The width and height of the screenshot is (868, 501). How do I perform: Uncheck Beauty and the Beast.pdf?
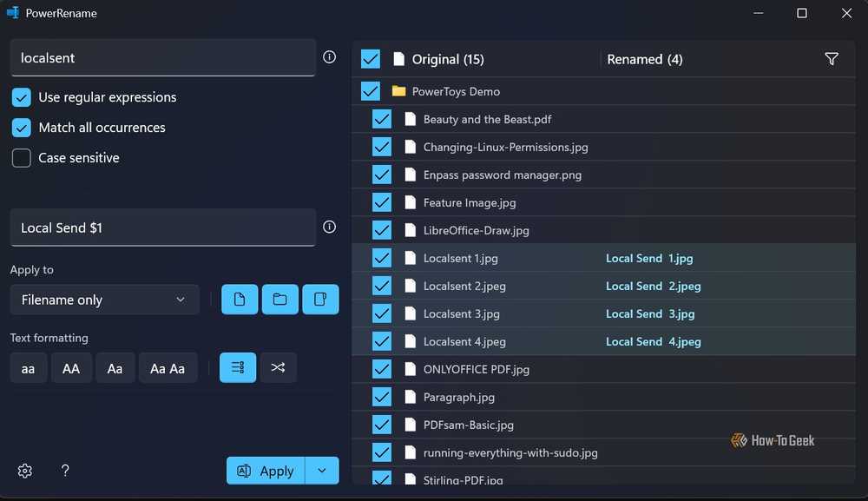[x=382, y=119]
